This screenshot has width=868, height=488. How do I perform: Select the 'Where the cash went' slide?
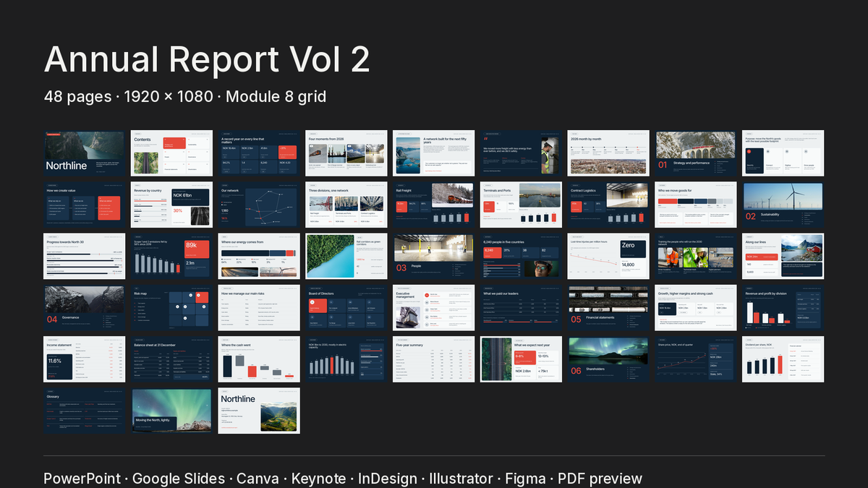click(x=259, y=359)
